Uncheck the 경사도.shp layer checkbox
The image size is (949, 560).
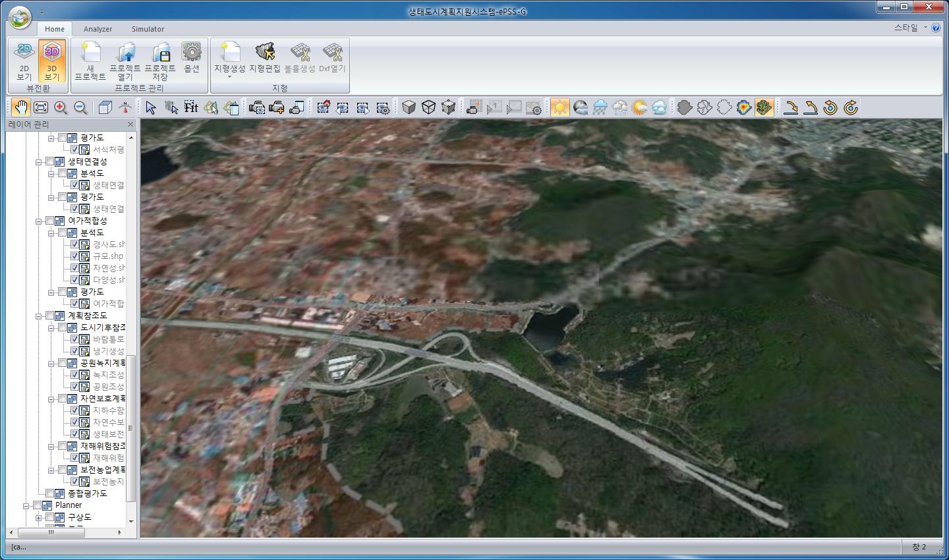(x=74, y=244)
